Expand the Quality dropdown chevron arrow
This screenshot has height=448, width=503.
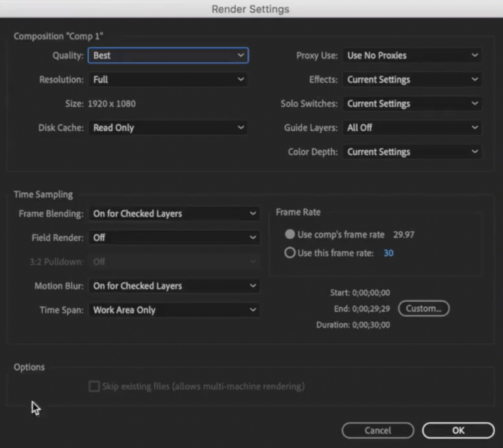click(241, 55)
